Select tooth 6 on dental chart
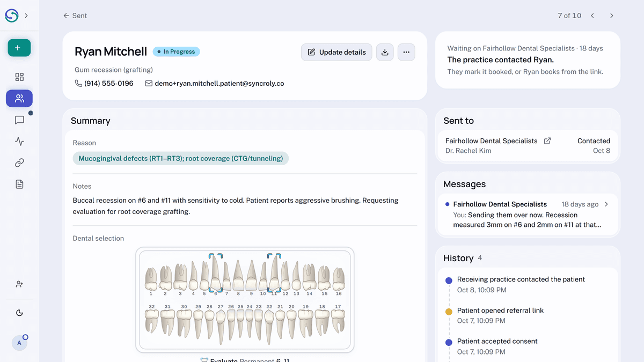 (x=215, y=275)
